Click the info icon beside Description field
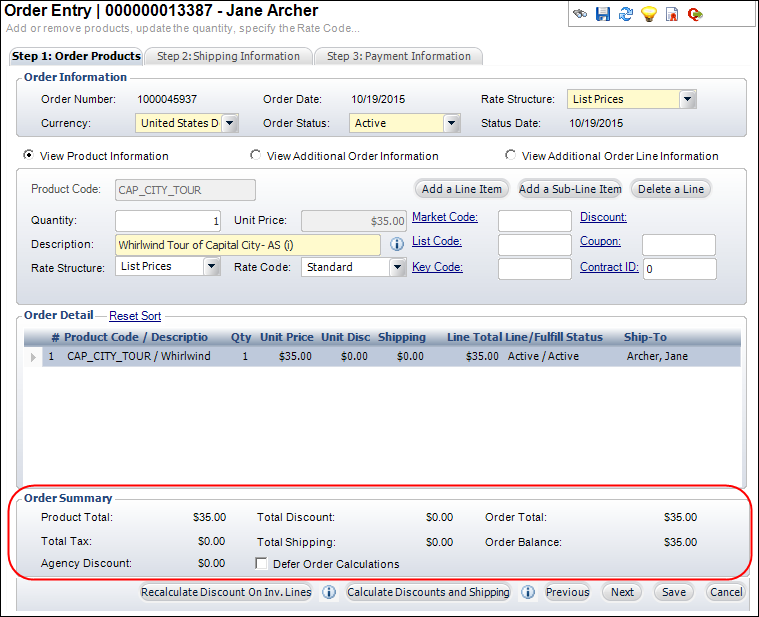This screenshot has width=759, height=617. click(397, 244)
